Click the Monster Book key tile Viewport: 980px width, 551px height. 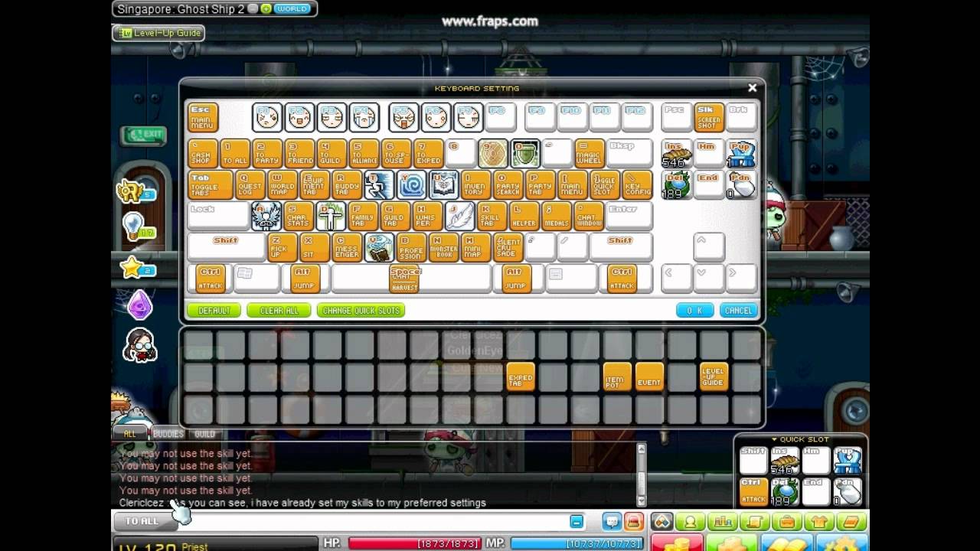click(x=443, y=248)
